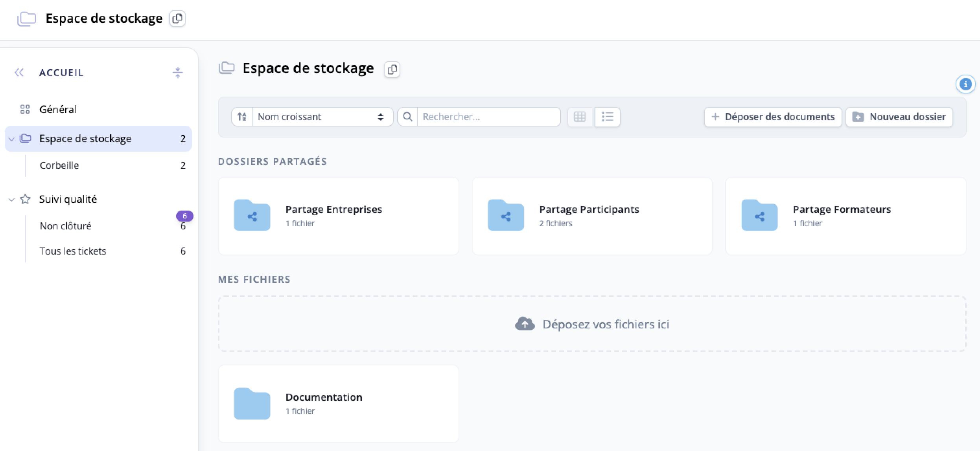The image size is (980, 451).
Task: Click the magnifier search icon
Action: [x=408, y=117]
